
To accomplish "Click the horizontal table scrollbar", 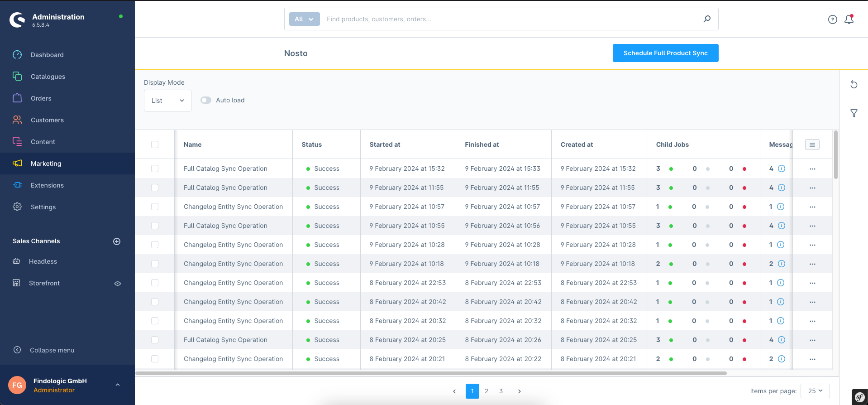I will tap(431, 373).
